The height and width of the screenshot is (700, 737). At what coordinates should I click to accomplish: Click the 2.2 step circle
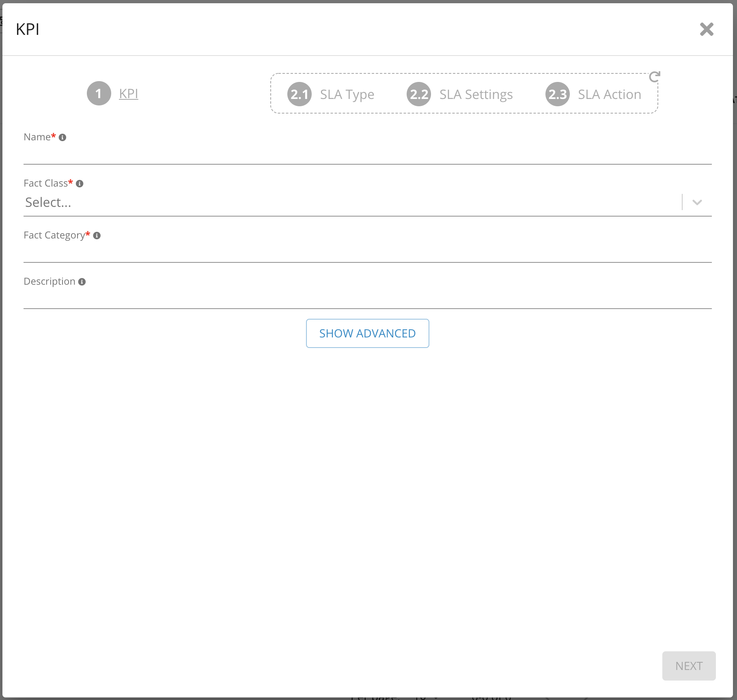[419, 94]
